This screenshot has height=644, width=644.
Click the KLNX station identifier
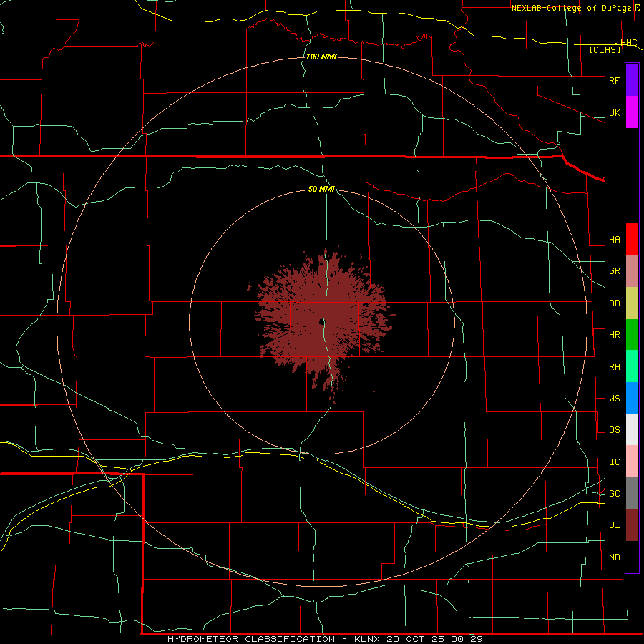367,639
